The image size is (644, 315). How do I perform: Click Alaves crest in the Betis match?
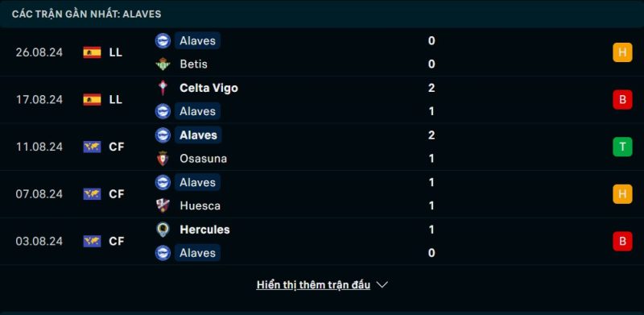pos(163,41)
